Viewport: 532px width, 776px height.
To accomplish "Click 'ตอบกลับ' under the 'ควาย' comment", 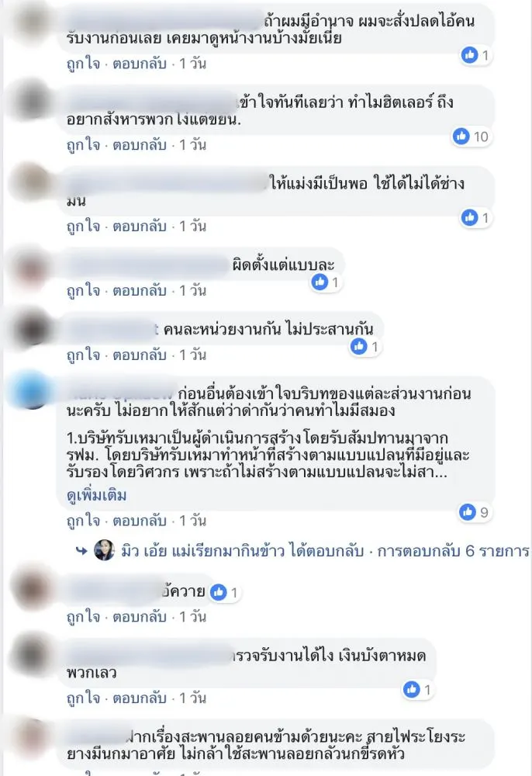I will 140,617.
